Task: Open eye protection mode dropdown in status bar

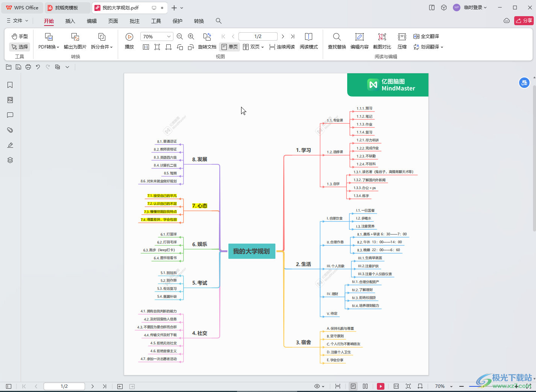Action: (x=319, y=386)
